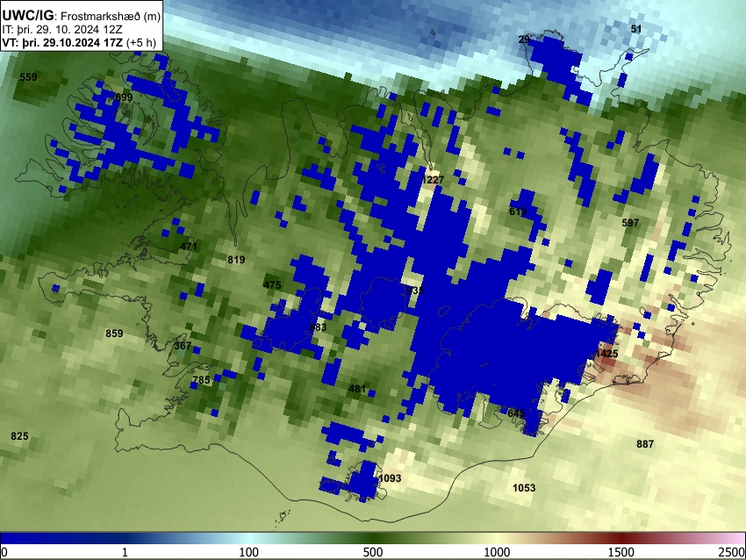This screenshot has height=560, width=746.
Task: Click the map value 367
Action: [183, 346]
